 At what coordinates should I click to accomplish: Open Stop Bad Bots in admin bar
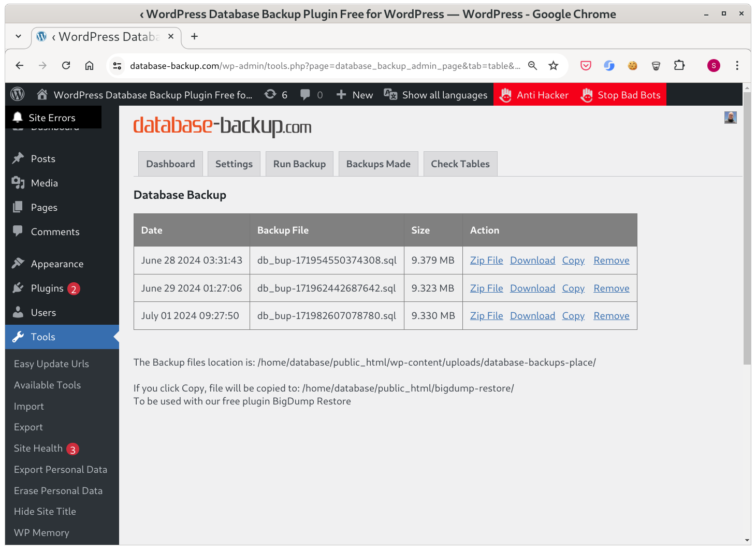(x=621, y=95)
